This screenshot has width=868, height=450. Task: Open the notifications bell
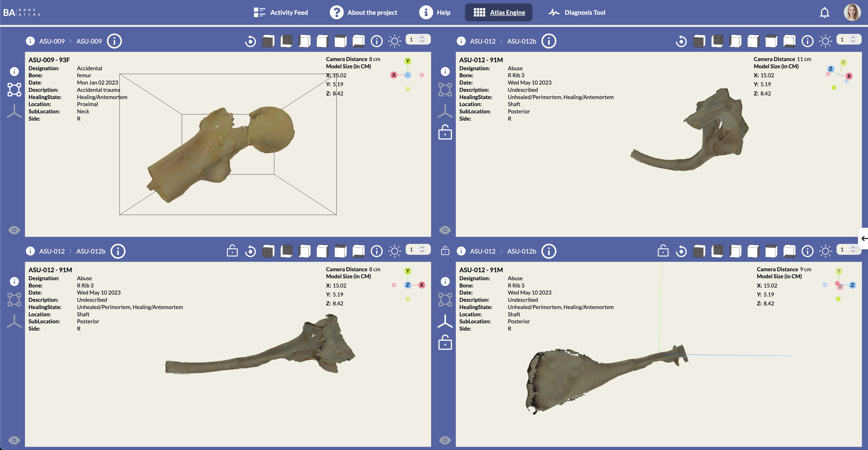point(825,12)
